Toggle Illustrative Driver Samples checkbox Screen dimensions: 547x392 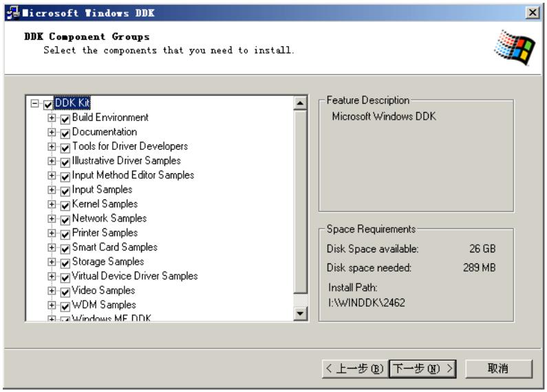point(65,162)
